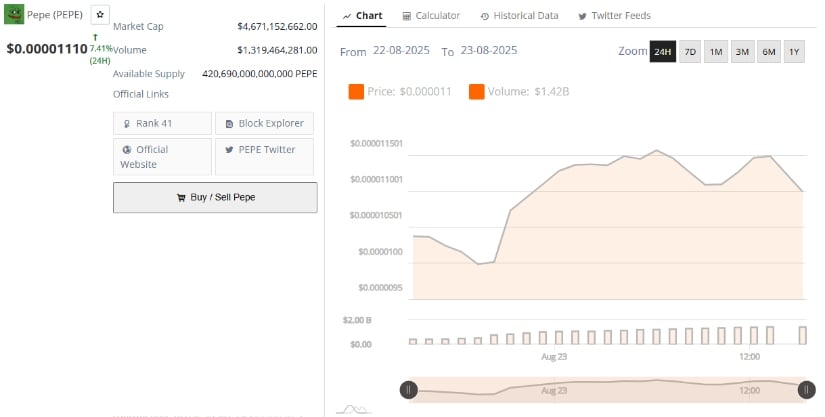This screenshot has height=417, width=825.
Task: Click the current price $0.00001110
Action: click(x=47, y=49)
